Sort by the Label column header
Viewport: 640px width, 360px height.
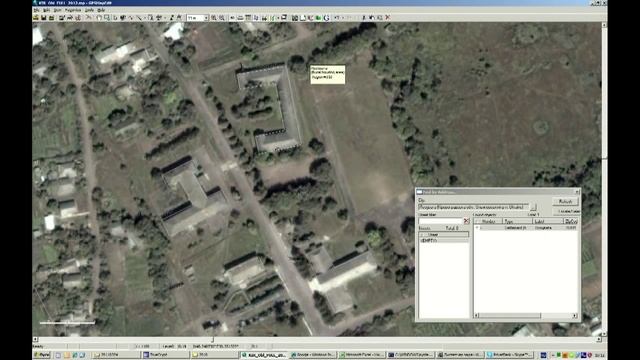548,221
